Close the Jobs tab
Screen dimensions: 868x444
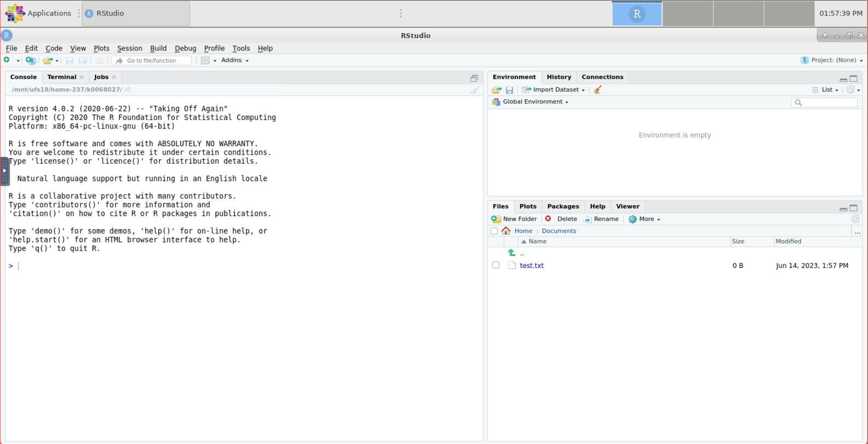click(114, 77)
